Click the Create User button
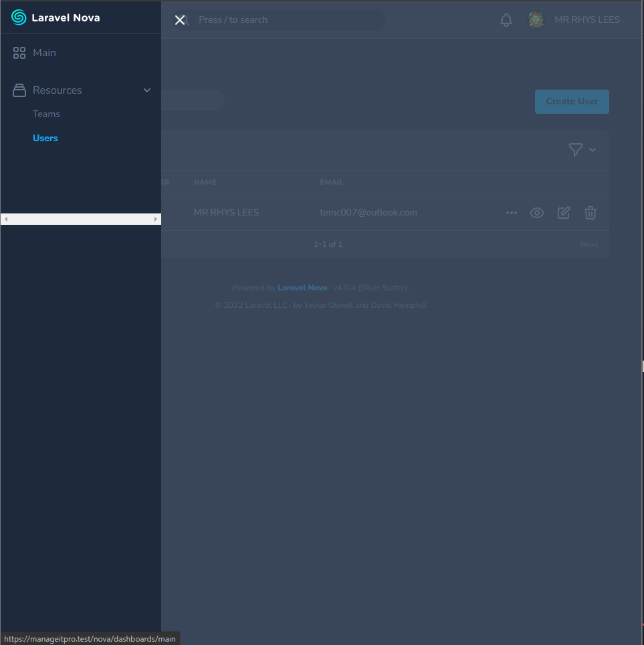The width and height of the screenshot is (644, 645). tap(572, 101)
